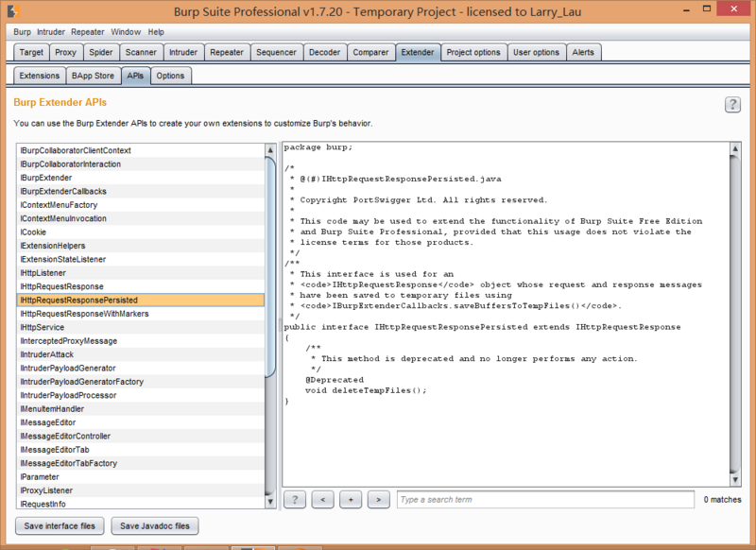Select IIntruderPayloadGeneratorFactory in the list
756x550 pixels.
(140, 381)
